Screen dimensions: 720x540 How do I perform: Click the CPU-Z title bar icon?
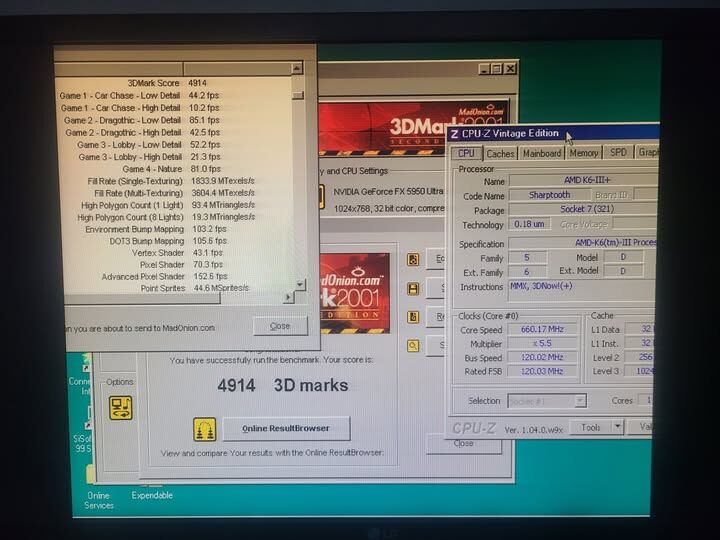point(454,134)
